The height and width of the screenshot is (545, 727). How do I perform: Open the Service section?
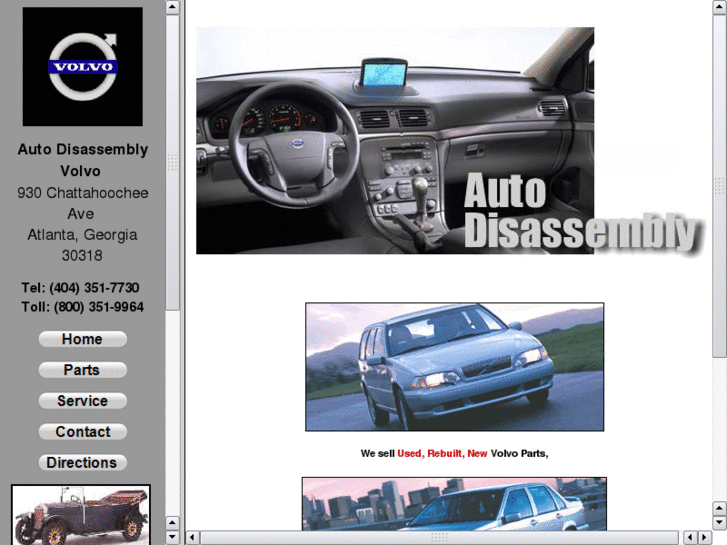[x=83, y=401]
